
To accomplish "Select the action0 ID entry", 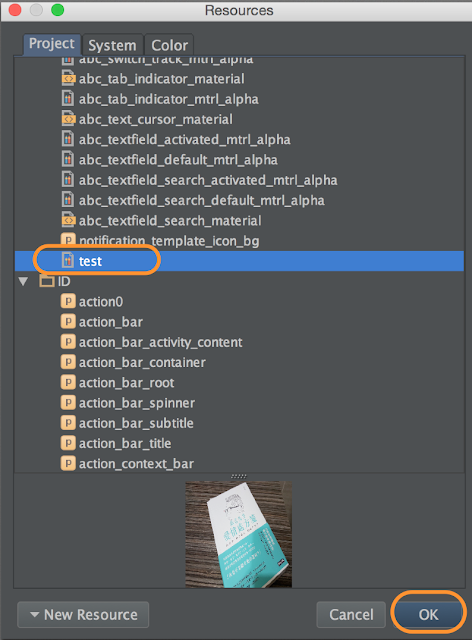I will [101, 302].
